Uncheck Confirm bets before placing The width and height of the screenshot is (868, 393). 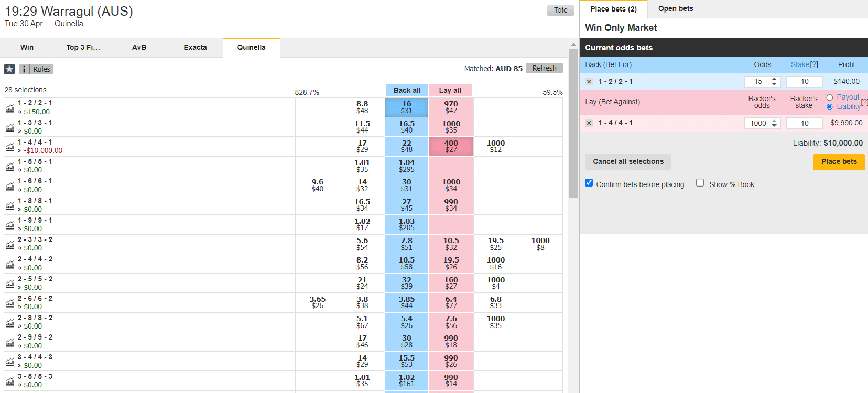pos(589,183)
